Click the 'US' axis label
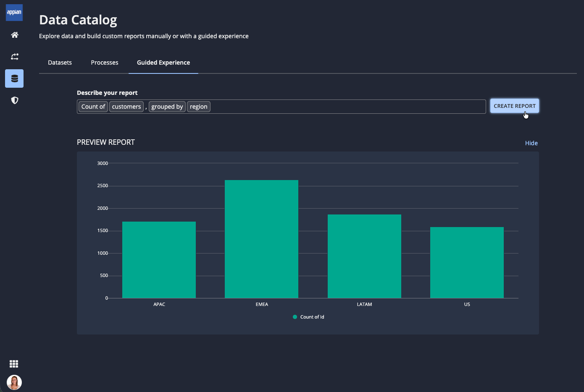This screenshot has height=392, width=584. [x=467, y=304]
